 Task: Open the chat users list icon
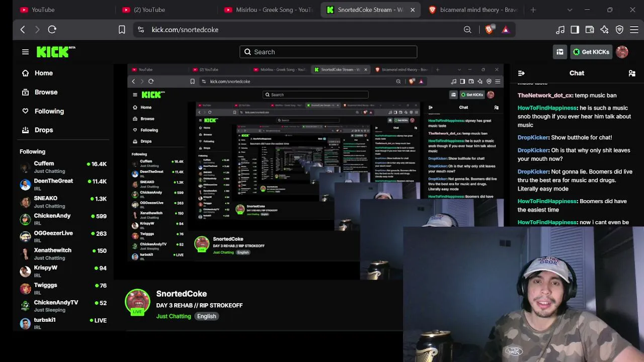point(632,73)
